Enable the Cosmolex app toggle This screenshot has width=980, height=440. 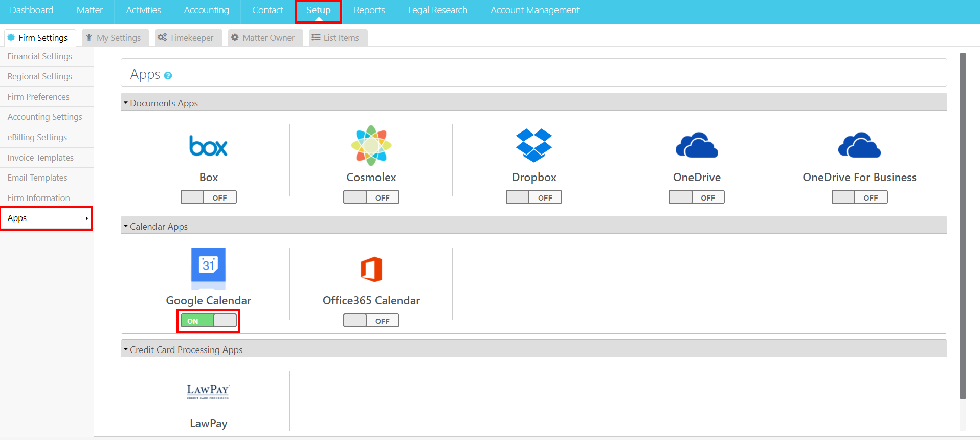(371, 197)
